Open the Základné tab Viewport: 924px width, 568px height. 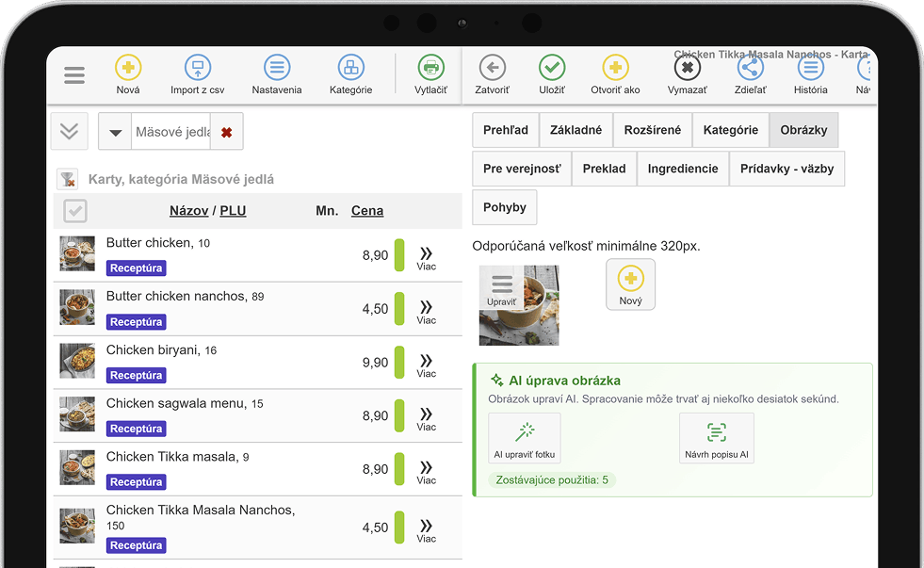click(575, 130)
